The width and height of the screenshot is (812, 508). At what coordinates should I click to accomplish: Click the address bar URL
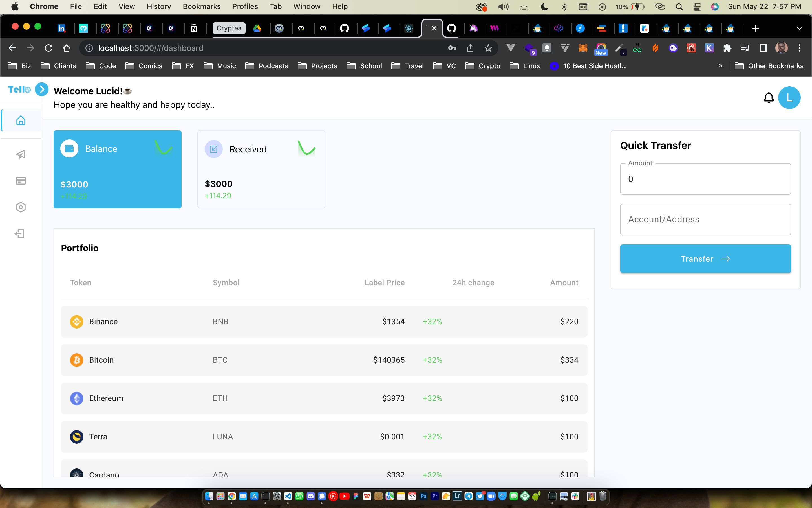click(x=150, y=48)
